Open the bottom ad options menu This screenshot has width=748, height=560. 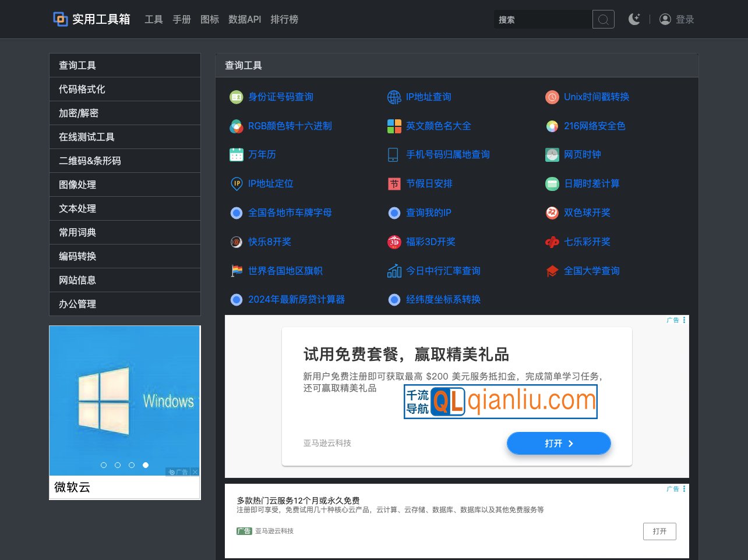(x=685, y=489)
